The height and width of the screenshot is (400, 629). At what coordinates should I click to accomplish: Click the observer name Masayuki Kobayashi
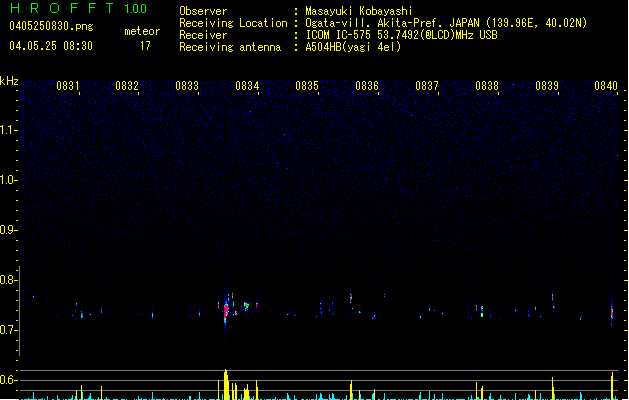point(359,11)
